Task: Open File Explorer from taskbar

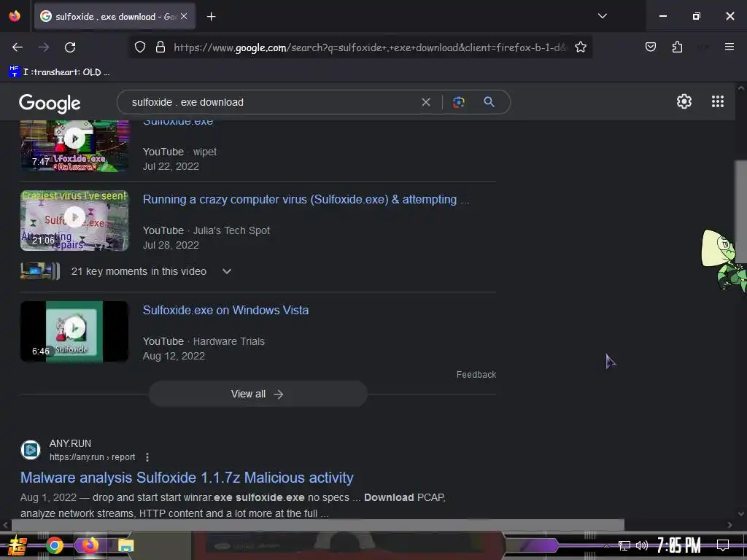Action: (x=125, y=545)
